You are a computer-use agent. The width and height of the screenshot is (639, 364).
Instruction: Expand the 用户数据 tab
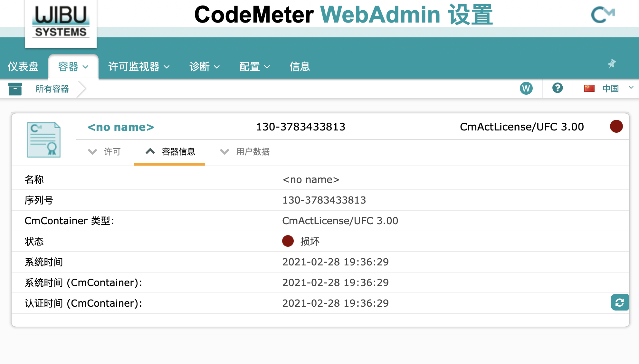pyautogui.click(x=244, y=152)
